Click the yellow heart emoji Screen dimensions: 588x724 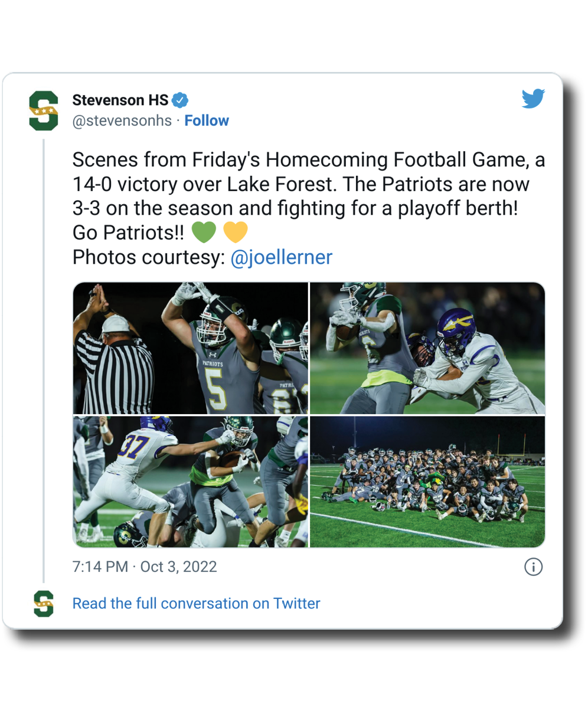tap(236, 232)
